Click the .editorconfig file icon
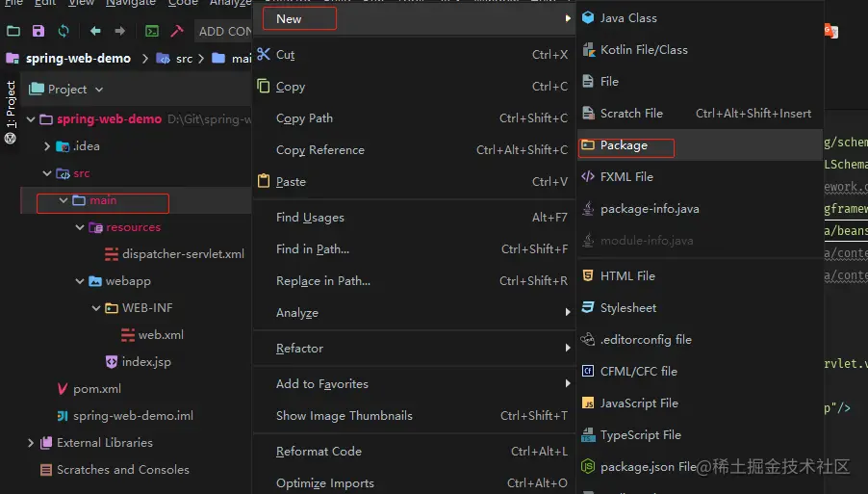Image resolution: width=868 pixels, height=494 pixels. (x=588, y=339)
